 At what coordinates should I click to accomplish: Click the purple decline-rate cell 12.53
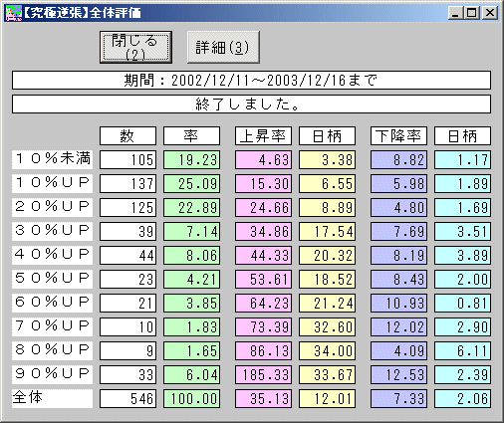coord(398,374)
